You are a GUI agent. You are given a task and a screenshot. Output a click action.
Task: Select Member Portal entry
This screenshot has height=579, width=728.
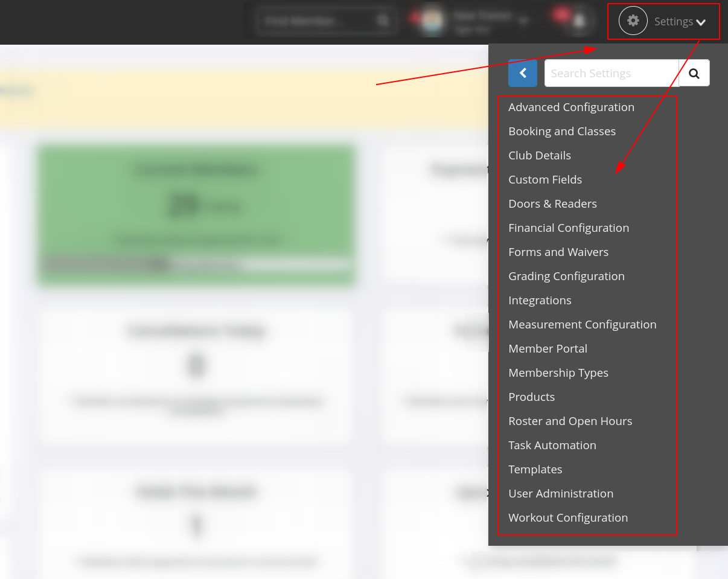pos(548,348)
